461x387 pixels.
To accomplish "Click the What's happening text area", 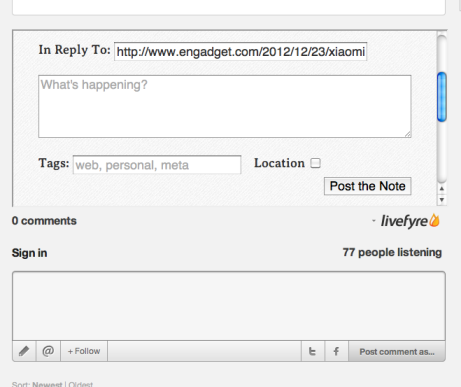I will (225, 106).
